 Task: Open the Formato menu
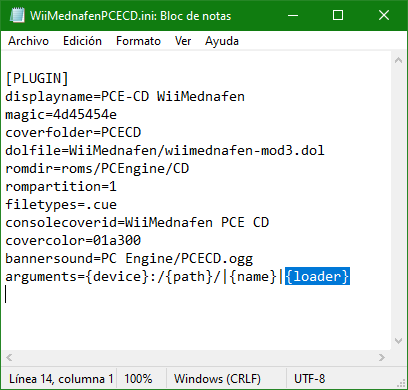[138, 41]
